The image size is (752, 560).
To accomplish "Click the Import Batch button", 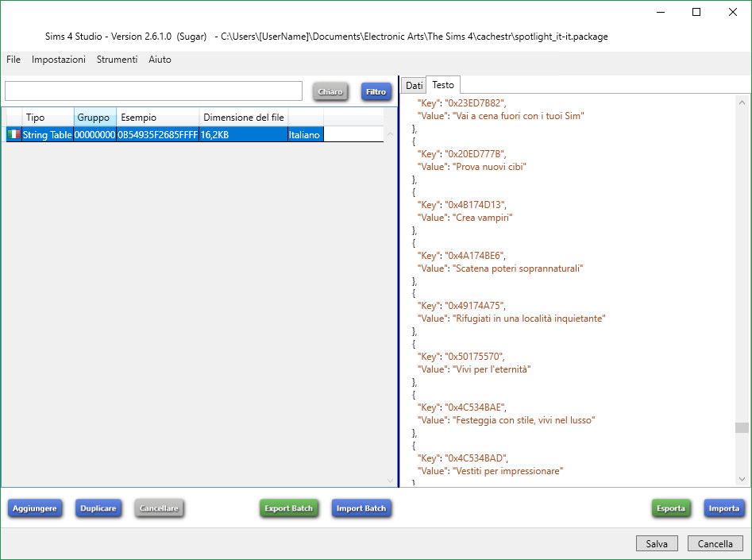I will (x=361, y=508).
